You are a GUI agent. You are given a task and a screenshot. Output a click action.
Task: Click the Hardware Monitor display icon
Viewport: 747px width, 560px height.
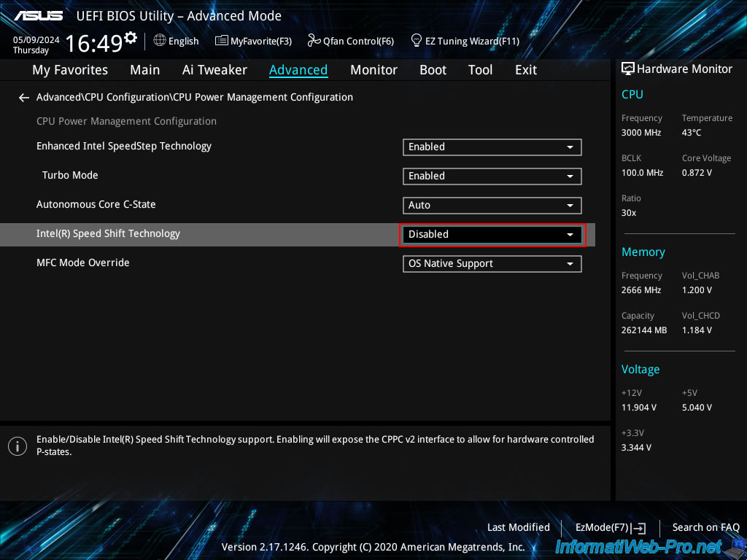[627, 69]
